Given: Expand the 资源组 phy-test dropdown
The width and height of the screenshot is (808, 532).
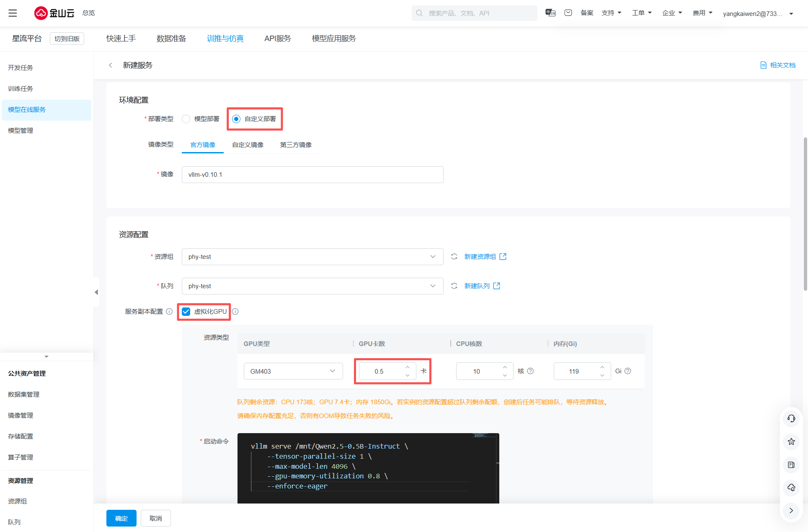Looking at the screenshot, I should coord(312,257).
